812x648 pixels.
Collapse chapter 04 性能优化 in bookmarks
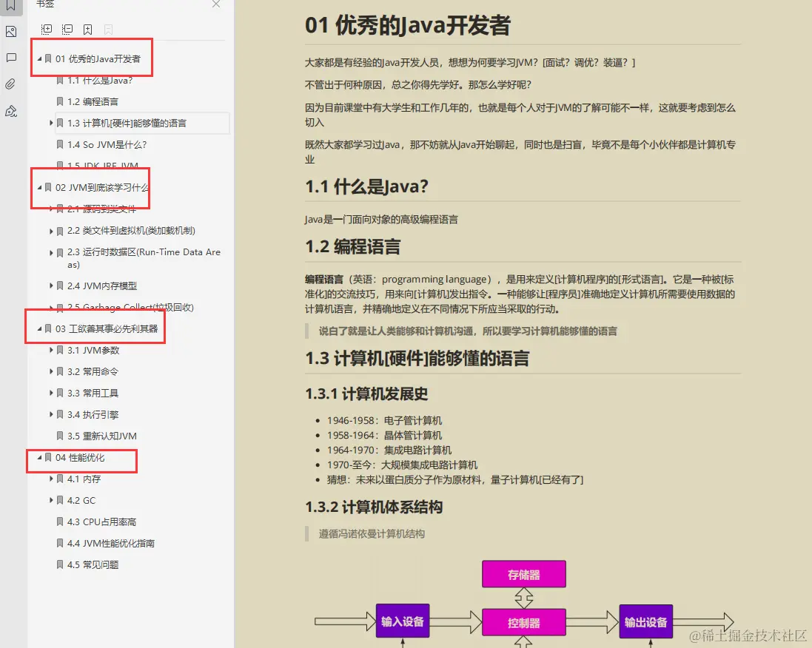[38, 457]
